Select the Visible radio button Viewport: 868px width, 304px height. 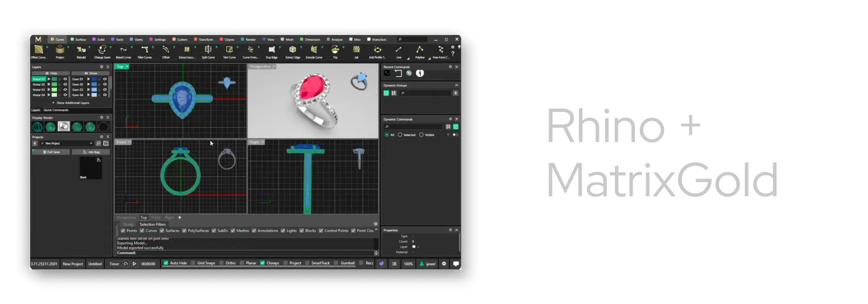click(x=421, y=135)
